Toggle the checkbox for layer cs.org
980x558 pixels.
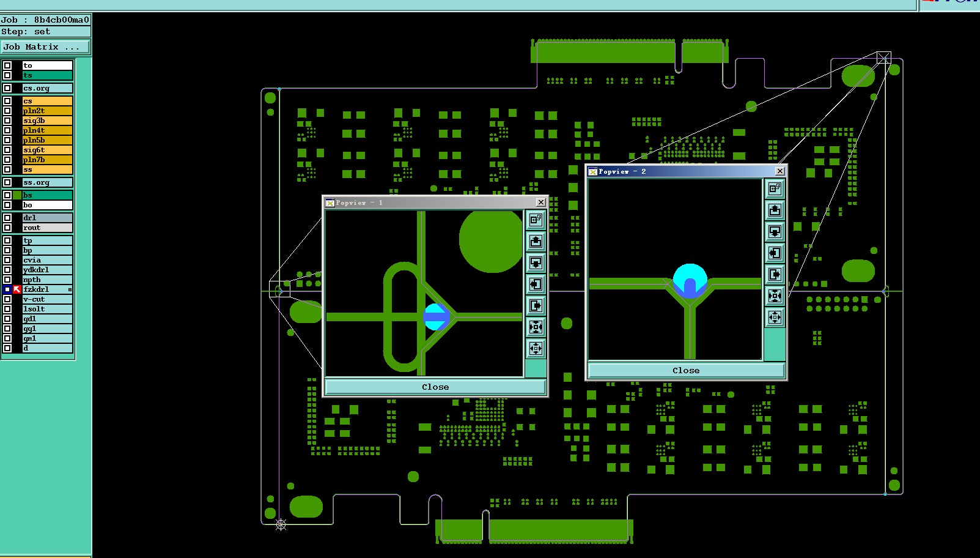tap(7, 88)
